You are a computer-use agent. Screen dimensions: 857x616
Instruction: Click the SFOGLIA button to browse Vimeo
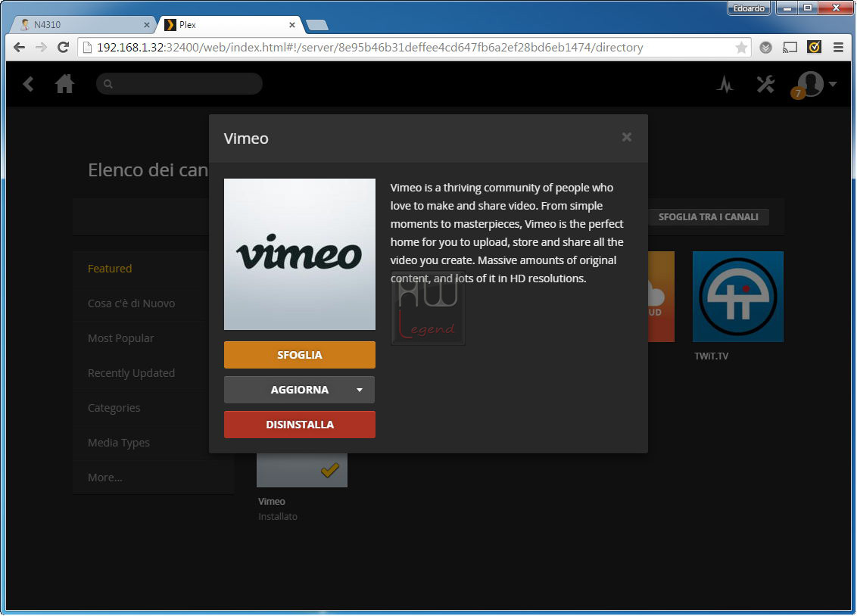point(300,355)
